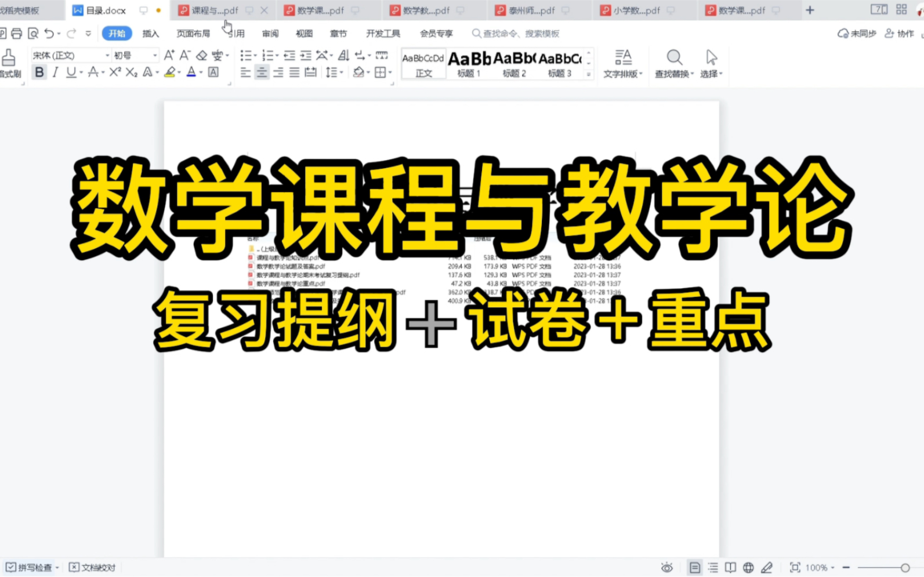Expand the numbered list dropdown

[x=277, y=56]
